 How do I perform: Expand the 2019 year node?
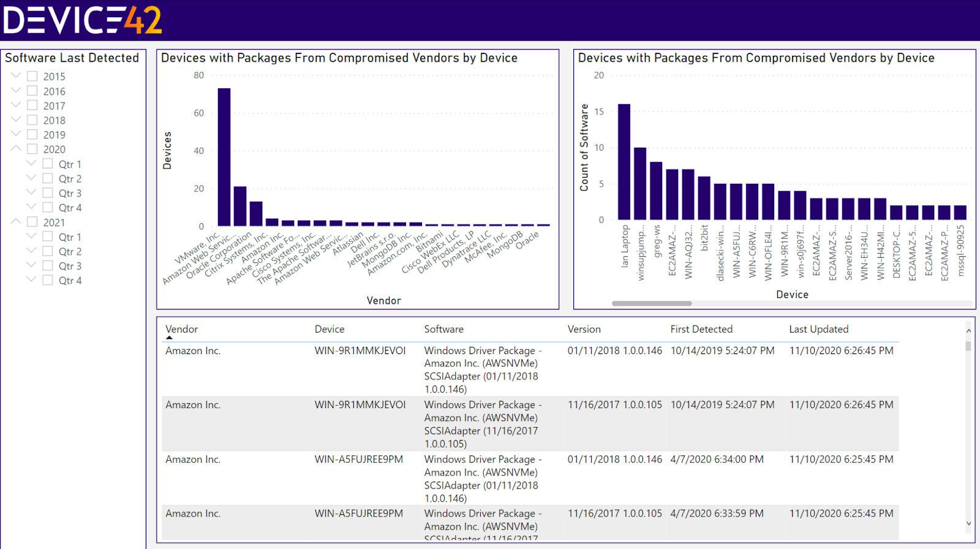(16, 134)
